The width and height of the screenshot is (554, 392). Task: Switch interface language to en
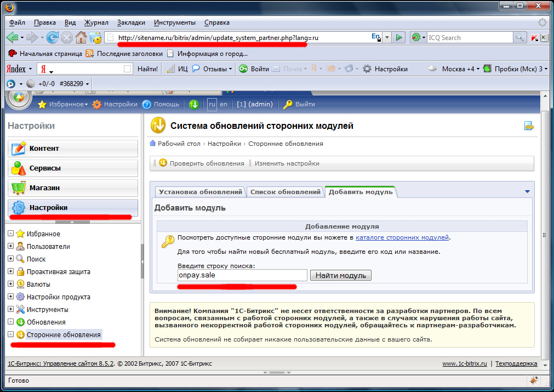tap(224, 104)
